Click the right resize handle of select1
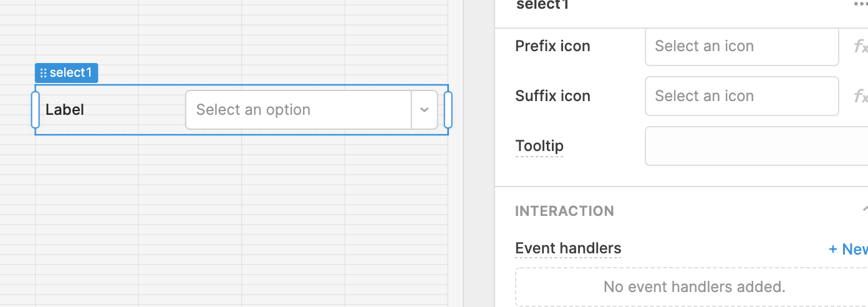 click(448, 110)
